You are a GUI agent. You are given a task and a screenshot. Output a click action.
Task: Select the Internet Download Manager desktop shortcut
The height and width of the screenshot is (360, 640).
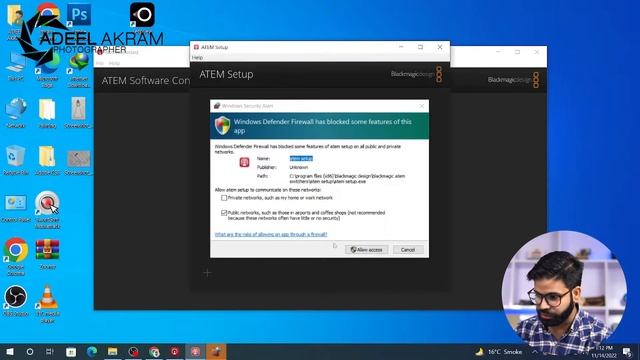[79, 70]
